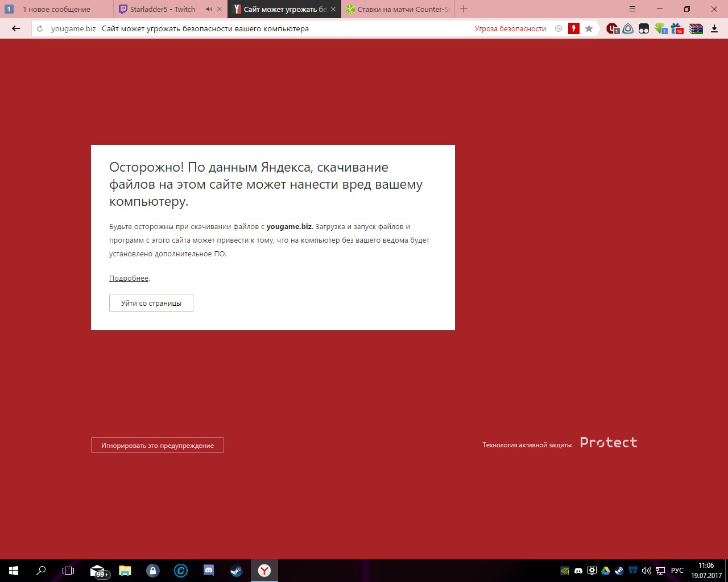Open the Windows Start menu
The image size is (728, 582).
click(14, 571)
